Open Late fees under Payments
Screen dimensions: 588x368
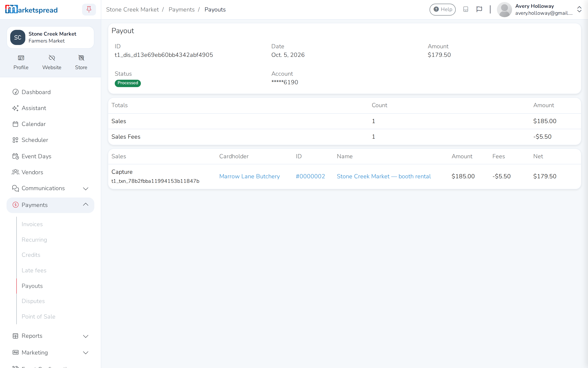tap(34, 270)
